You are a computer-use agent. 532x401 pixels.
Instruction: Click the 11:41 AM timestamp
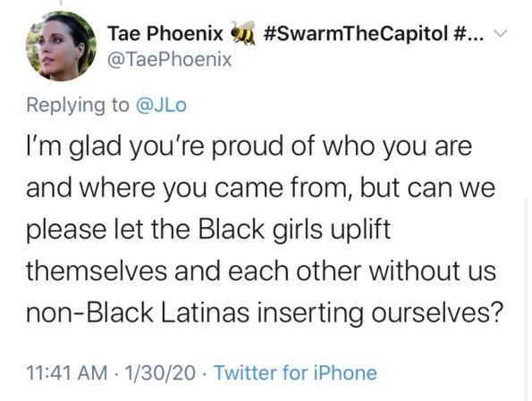(67, 372)
